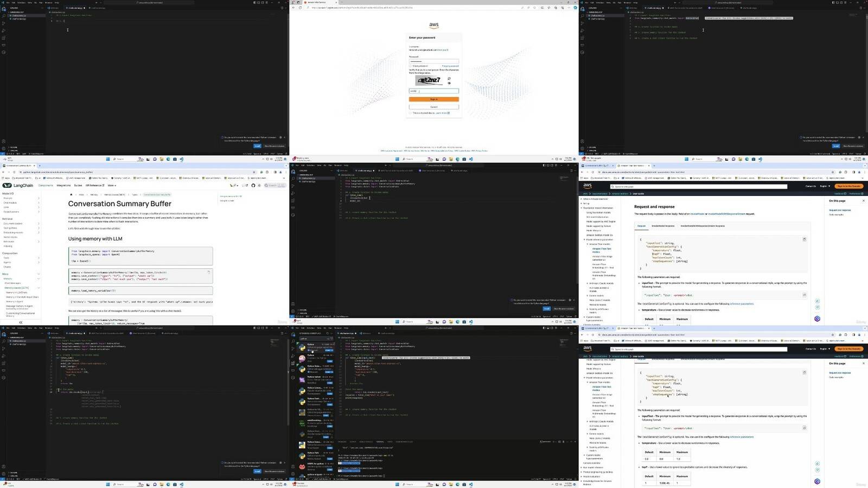Open Learn more beside trusted device
The height and width of the screenshot is (488, 868).
click(x=442, y=113)
